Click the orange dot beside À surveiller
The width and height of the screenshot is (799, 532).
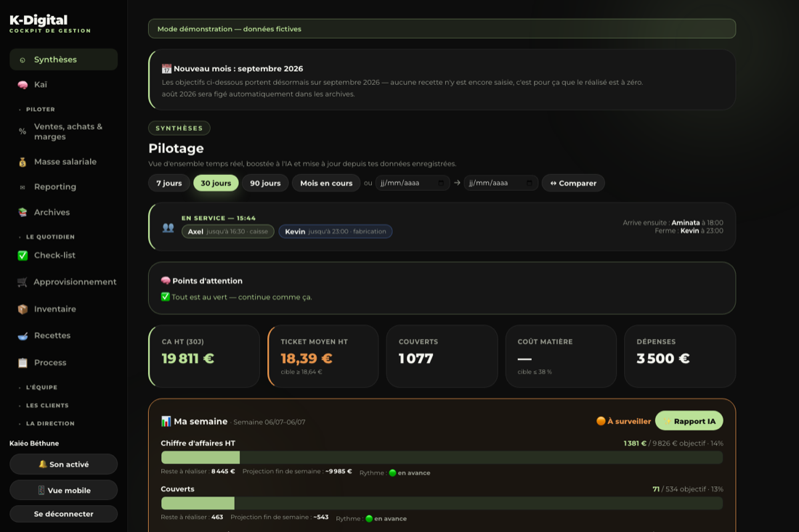[601, 421]
